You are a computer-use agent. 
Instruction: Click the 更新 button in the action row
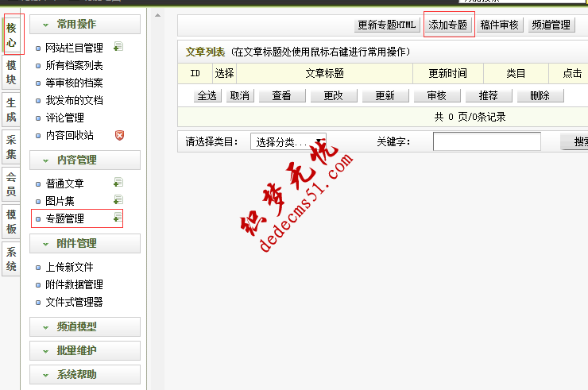coord(385,95)
